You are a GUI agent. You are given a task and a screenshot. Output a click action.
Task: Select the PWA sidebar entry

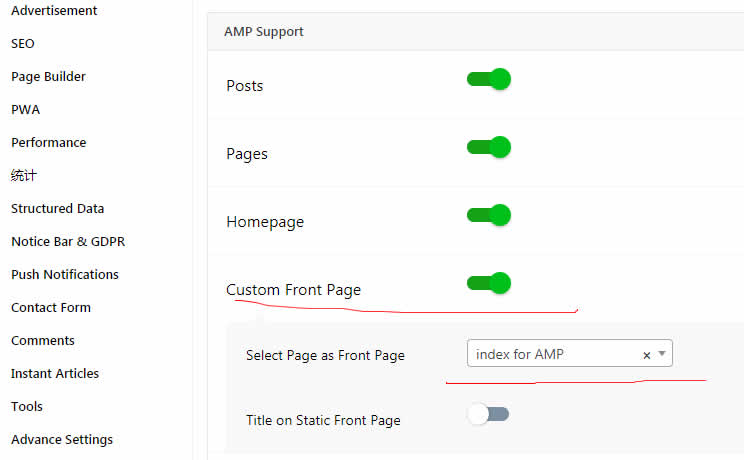tap(26, 110)
